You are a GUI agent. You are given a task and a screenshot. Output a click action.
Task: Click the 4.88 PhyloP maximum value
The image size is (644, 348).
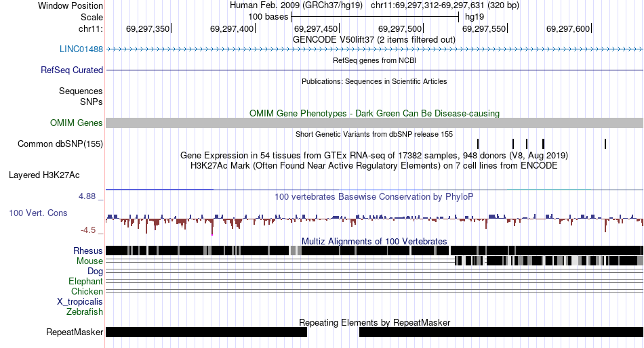pos(87,196)
